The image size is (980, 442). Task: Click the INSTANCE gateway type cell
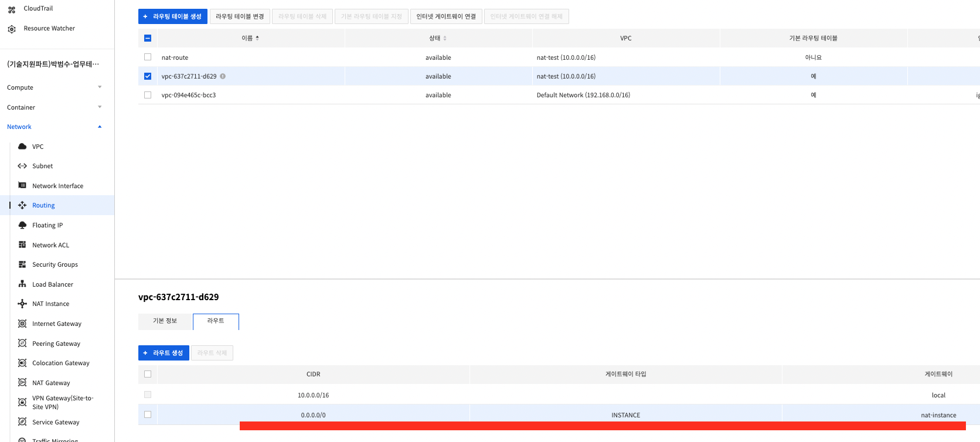[625, 415]
